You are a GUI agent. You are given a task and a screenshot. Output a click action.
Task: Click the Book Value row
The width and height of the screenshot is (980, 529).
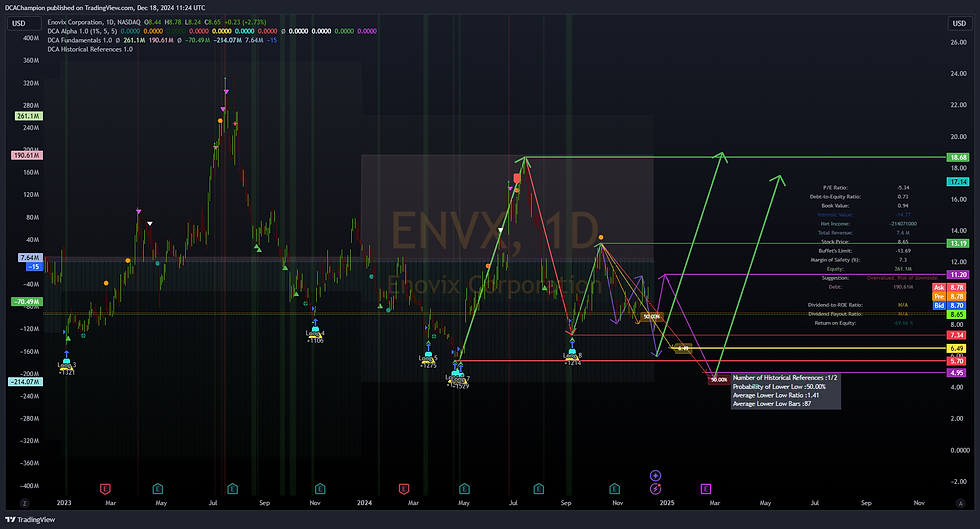click(x=864, y=206)
